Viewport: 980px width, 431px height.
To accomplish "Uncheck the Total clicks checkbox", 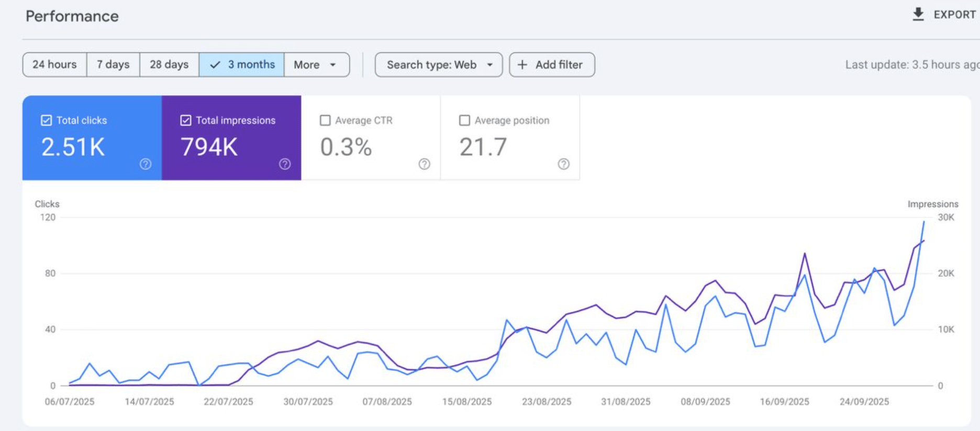I will [46, 120].
